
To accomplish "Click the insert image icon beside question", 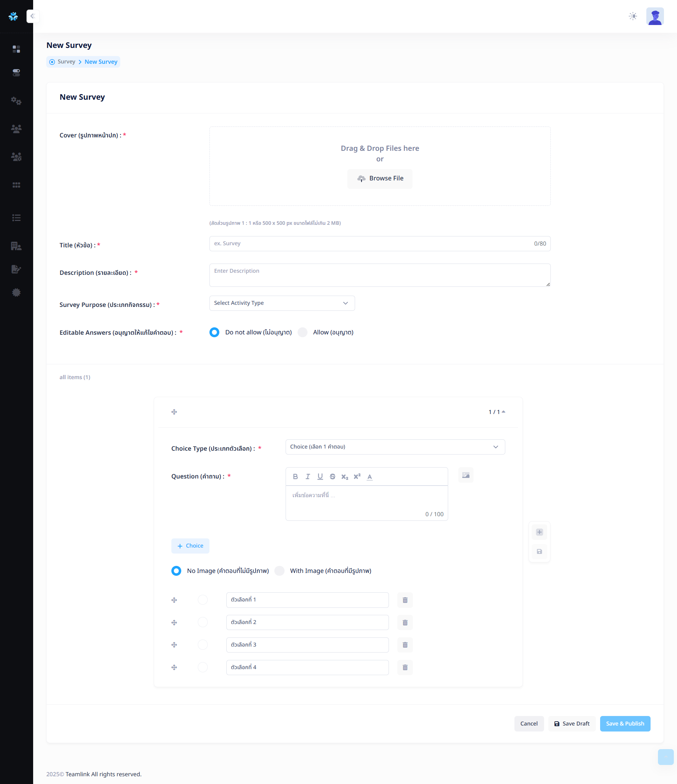I will (x=466, y=476).
